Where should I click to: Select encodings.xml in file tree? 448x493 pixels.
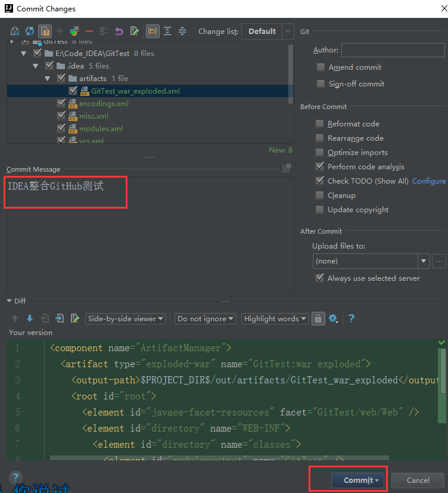[x=104, y=104]
